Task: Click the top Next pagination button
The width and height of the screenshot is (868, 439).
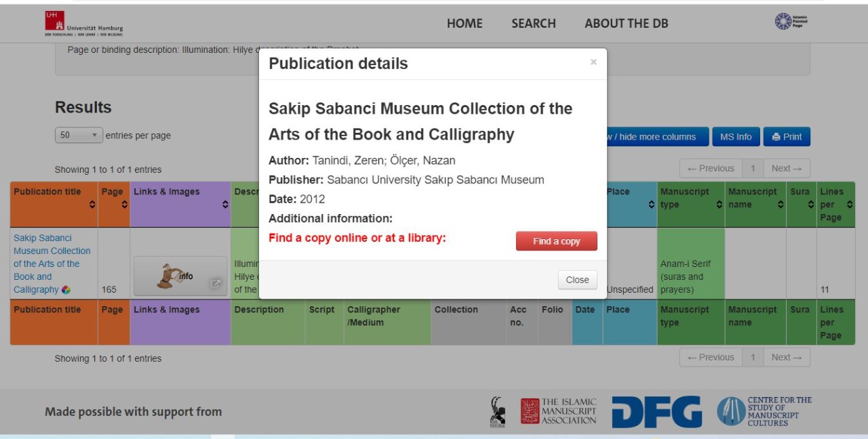Action: 786,169
